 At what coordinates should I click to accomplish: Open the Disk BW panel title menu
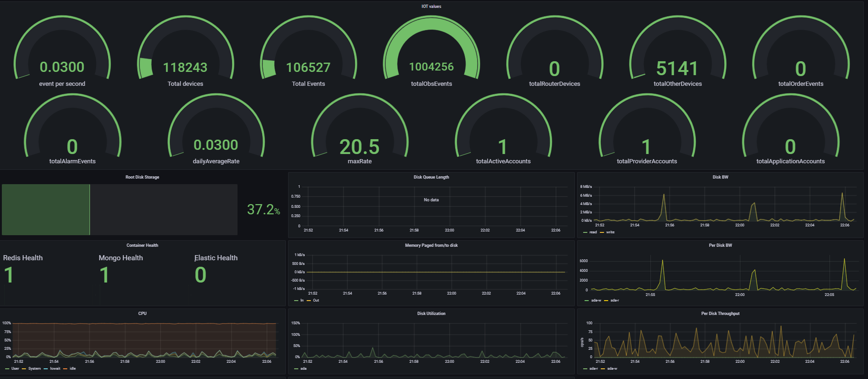(720, 177)
